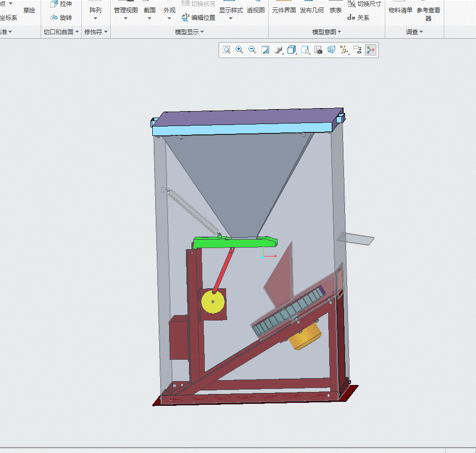Click the 编辑位置 button
This screenshot has height=453, width=476.
click(x=198, y=18)
